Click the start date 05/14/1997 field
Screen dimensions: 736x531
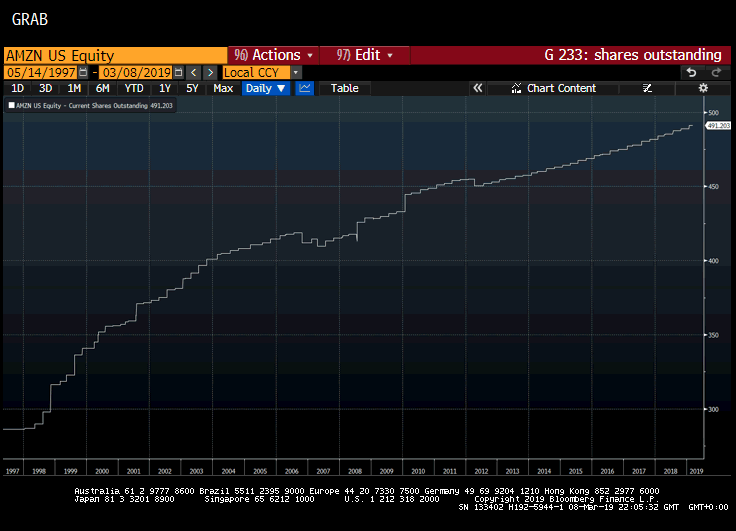click(41, 73)
